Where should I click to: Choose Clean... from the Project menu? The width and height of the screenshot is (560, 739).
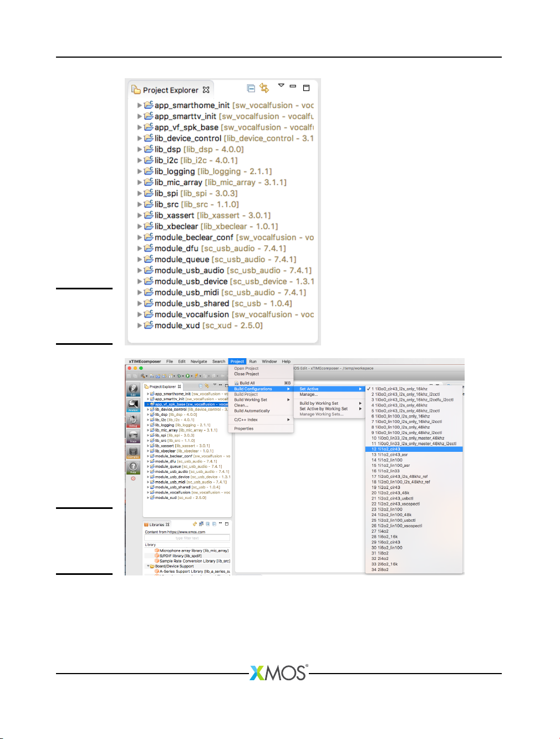pyautogui.click(x=261, y=405)
